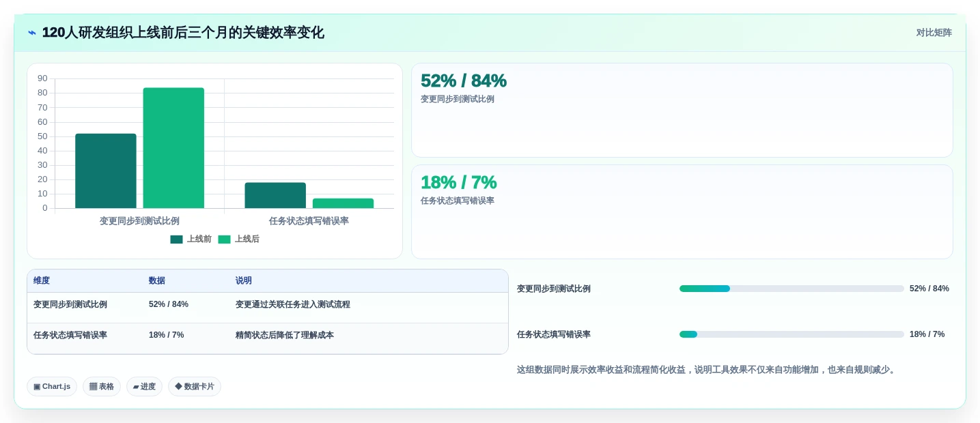Click the chart x-axis label 变更同步到测试比例
The height and width of the screenshot is (423, 980).
point(139,221)
